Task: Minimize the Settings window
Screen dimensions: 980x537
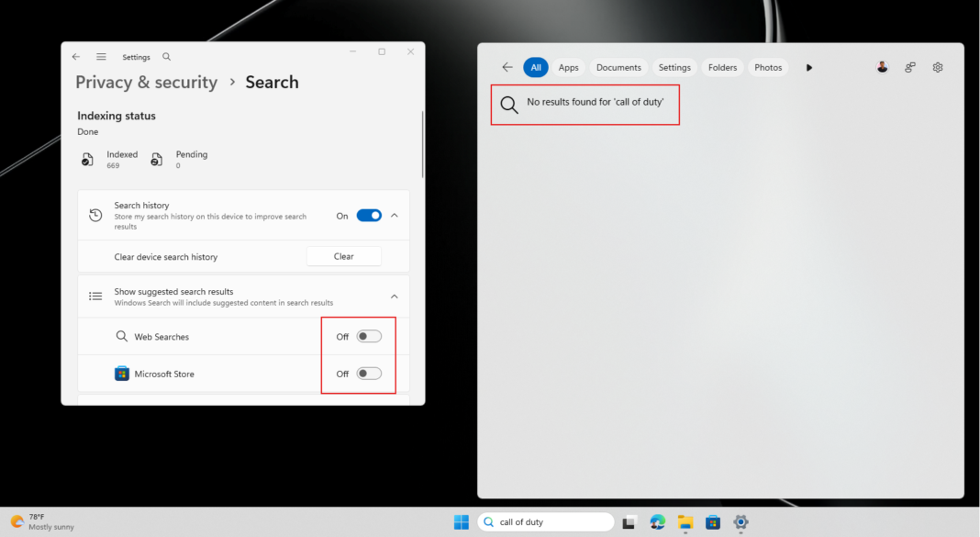Action: 353,52
